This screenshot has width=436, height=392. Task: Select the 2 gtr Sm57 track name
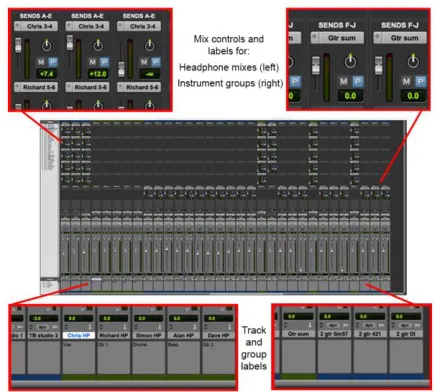(334, 334)
